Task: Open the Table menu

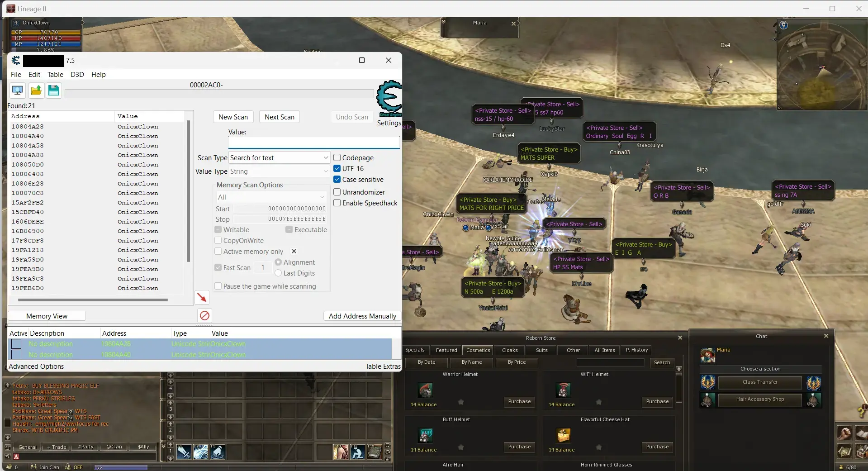Action: pos(55,74)
